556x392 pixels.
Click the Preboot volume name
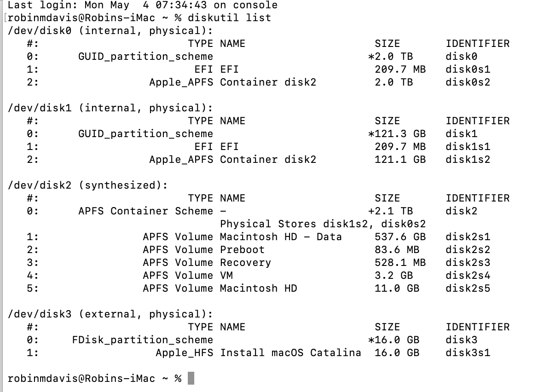243,250
